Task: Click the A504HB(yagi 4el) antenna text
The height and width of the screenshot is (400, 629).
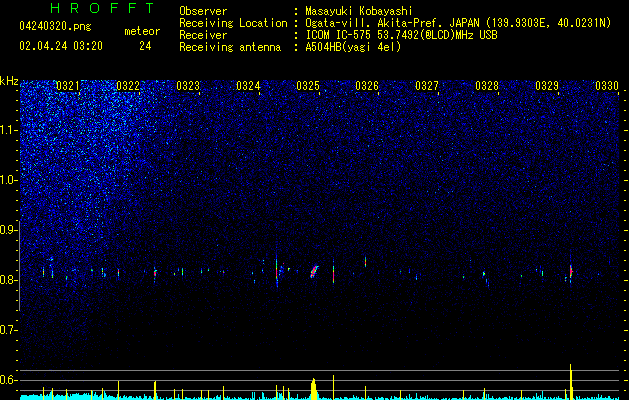Action: tap(353, 47)
